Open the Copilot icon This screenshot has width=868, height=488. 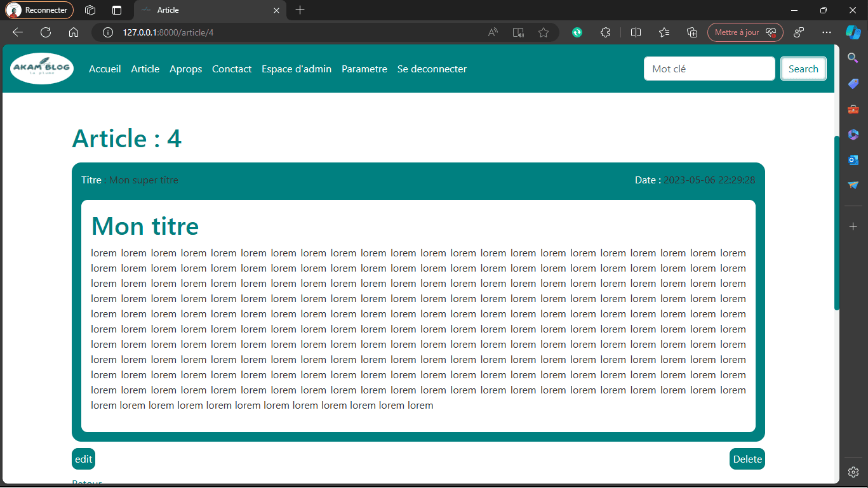tap(853, 32)
